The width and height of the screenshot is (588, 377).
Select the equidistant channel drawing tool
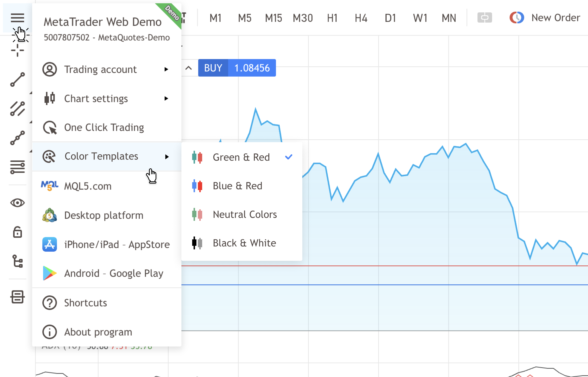click(17, 109)
